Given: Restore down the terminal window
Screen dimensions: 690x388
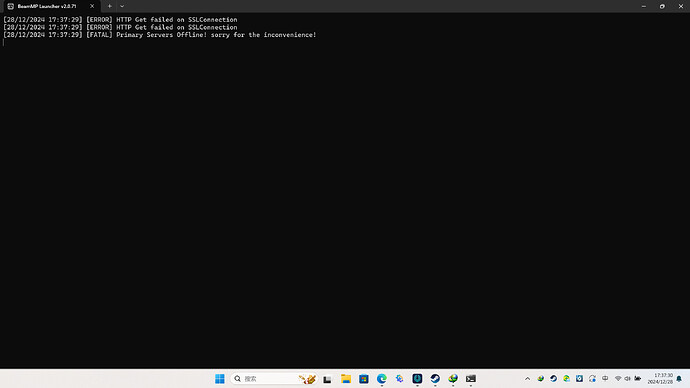Looking at the screenshot, I should 662,7.
